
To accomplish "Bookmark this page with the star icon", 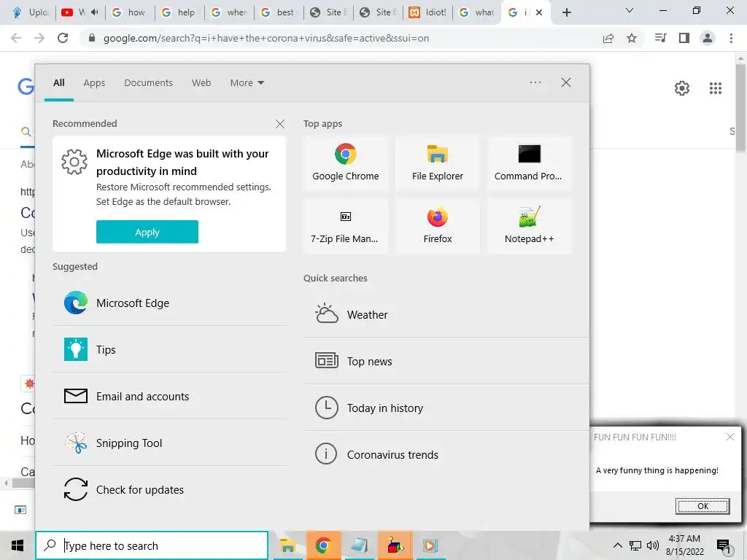I will click(632, 38).
